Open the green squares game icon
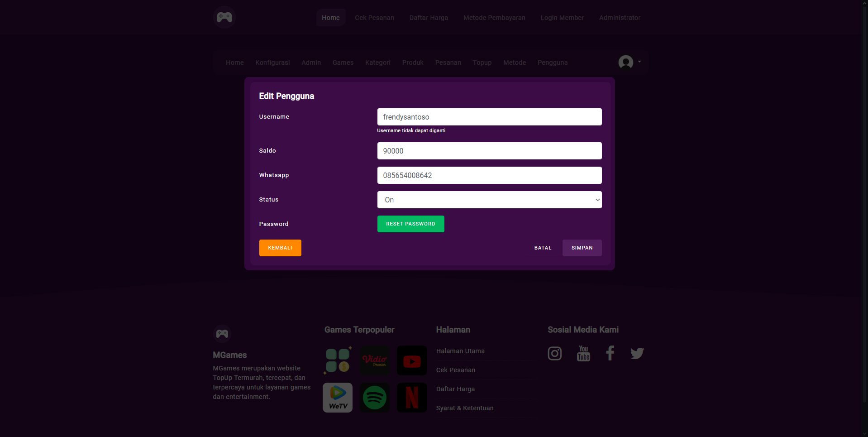Image resolution: width=868 pixels, height=437 pixels. (338, 360)
